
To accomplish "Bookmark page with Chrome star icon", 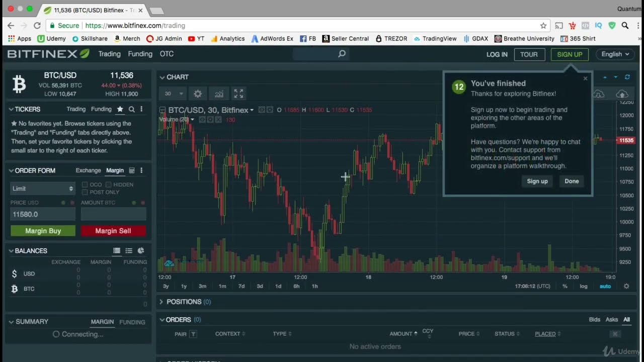I will point(543,26).
